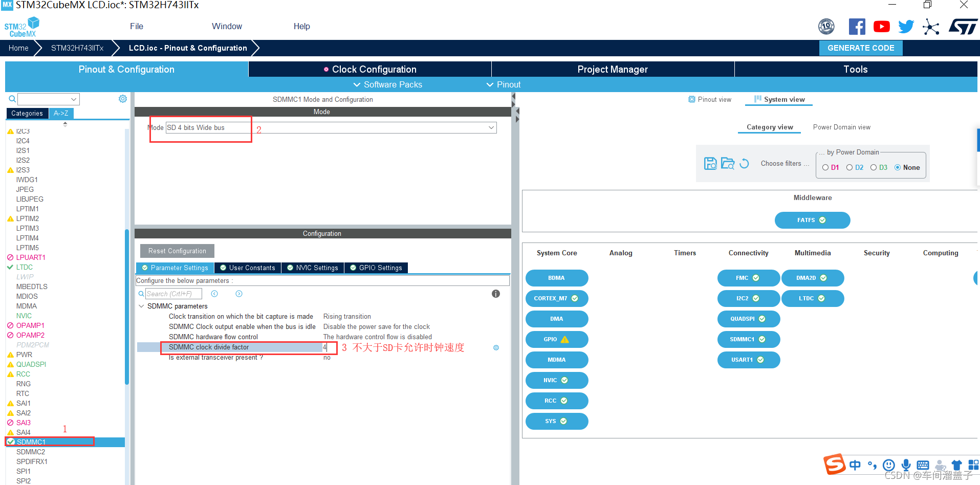Screen dimensions: 980x485
Task: Expand the Software Packs menu
Action: 388,84
